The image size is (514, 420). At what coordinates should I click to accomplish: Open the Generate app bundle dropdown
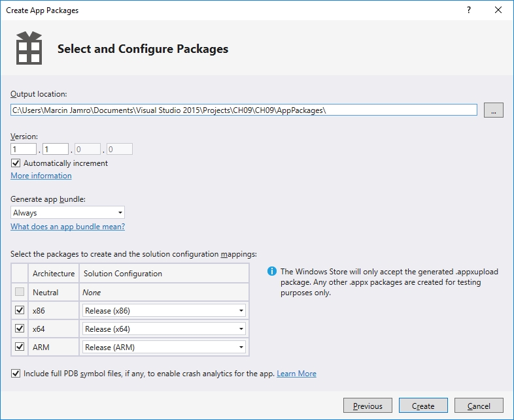pyautogui.click(x=67, y=213)
